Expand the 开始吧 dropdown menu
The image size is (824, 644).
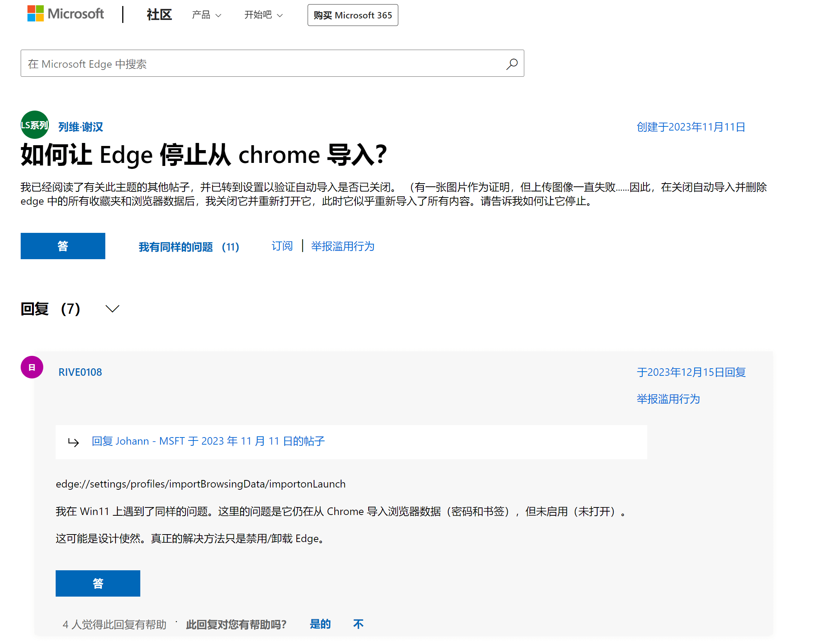coord(263,15)
